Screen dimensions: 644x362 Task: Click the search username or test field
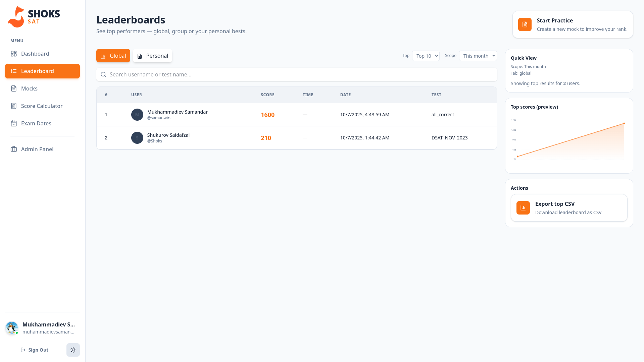coord(297,74)
